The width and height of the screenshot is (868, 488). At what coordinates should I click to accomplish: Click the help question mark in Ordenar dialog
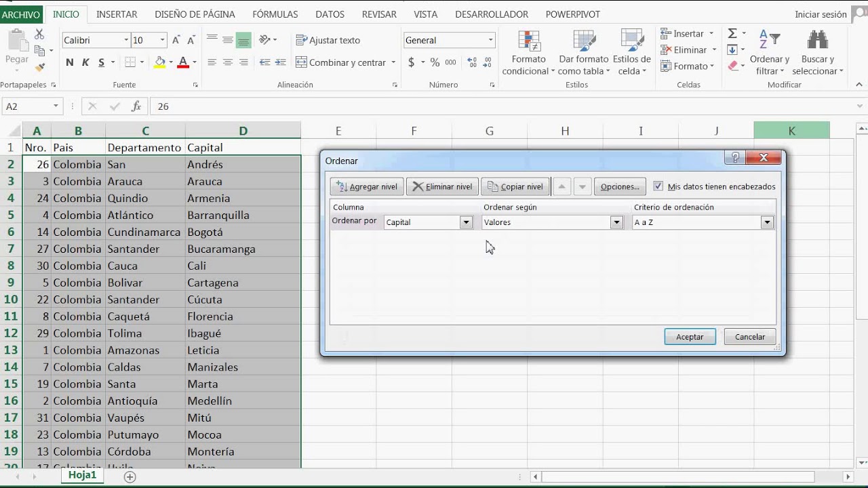click(x=735, y=158)
